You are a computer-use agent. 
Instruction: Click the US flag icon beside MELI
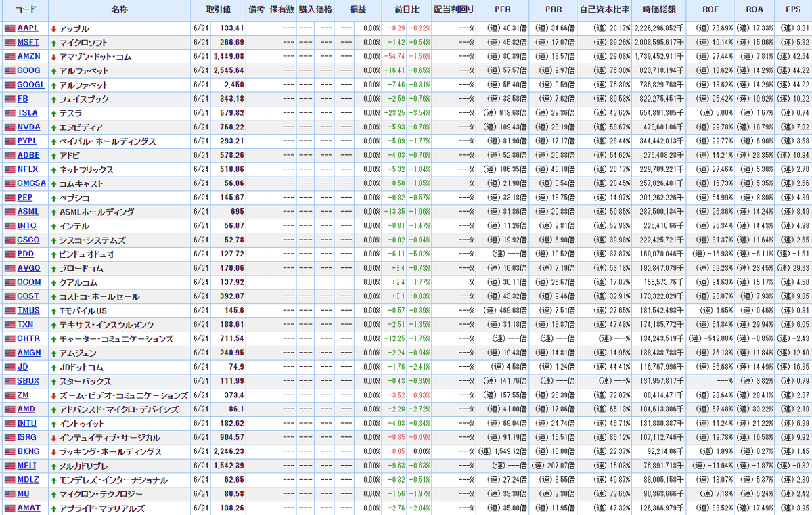9,466
